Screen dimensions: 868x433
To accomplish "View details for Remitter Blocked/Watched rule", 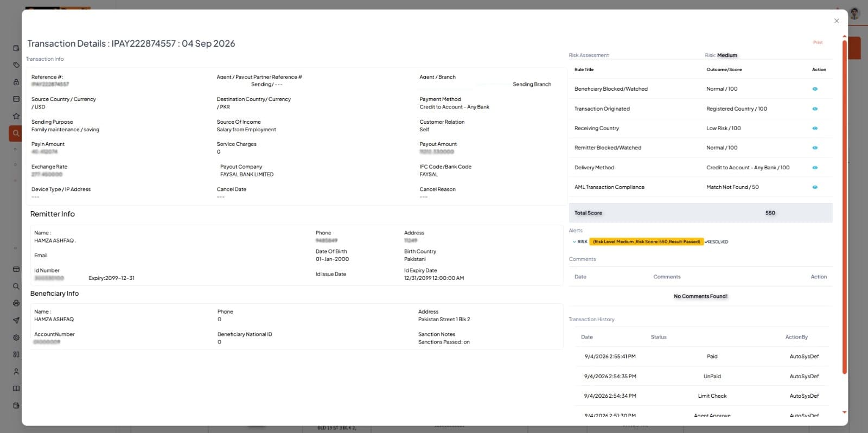I will point(815,148).
